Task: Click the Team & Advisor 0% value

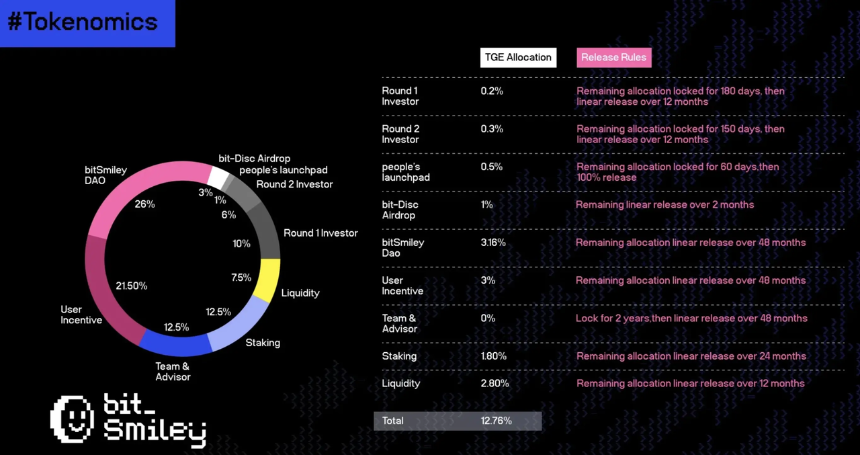Action: 488,318
